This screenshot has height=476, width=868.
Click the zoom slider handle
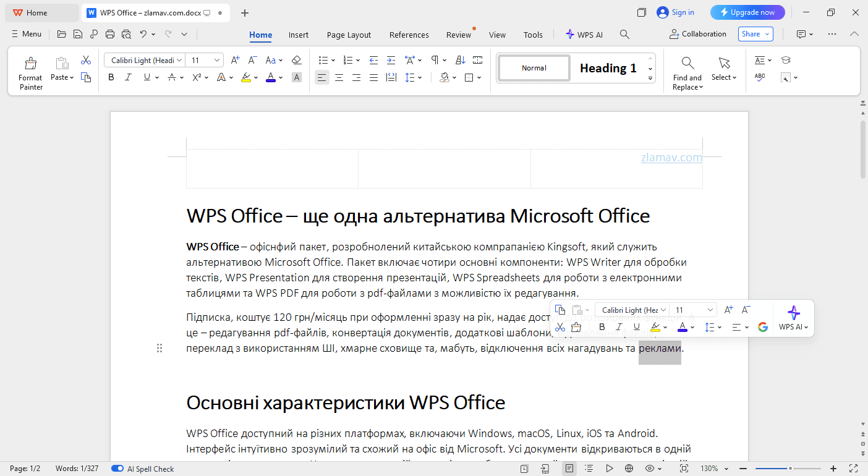(789, 469)
